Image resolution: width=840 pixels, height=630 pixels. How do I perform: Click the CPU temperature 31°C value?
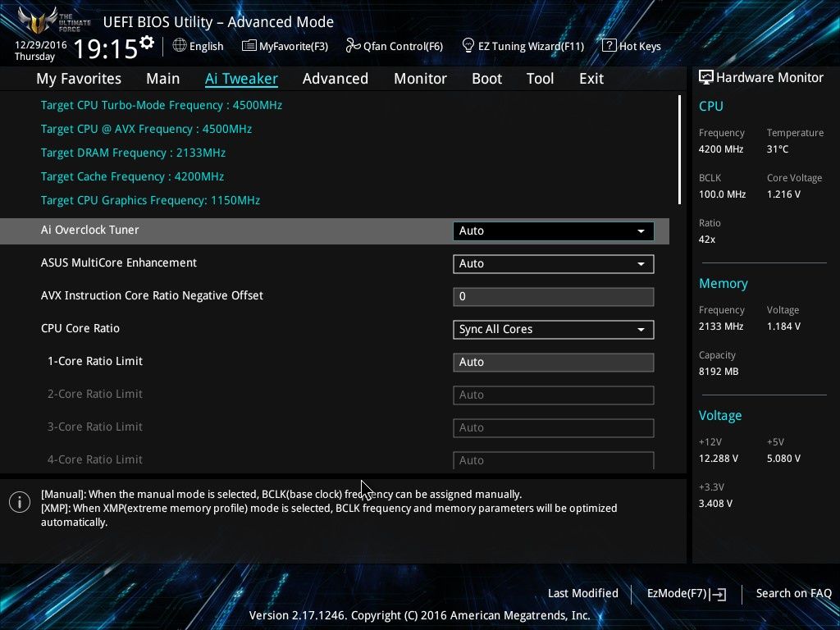pyautogui.click(x=778, y=149)
